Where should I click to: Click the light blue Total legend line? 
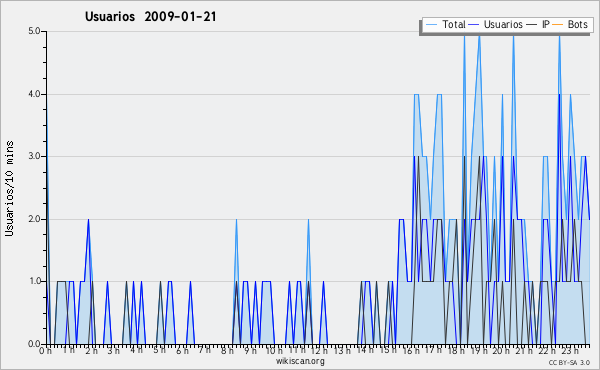click(x=431, y=25)
